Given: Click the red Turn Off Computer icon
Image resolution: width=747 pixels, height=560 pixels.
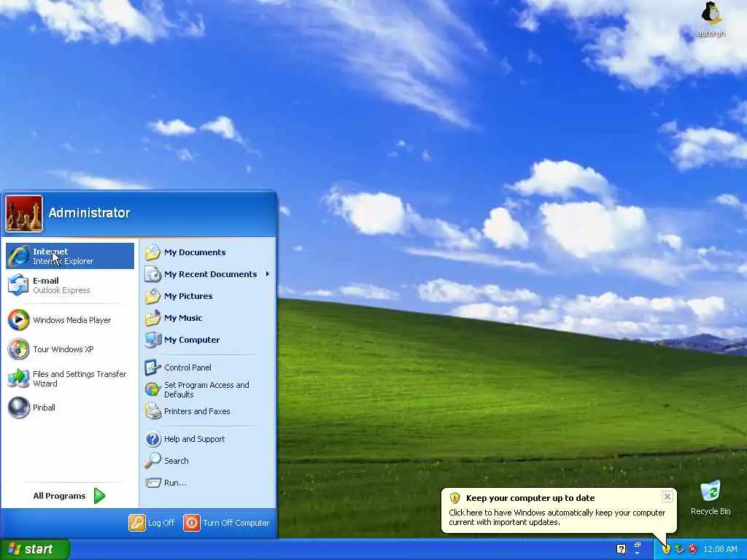Looking at the screenshot, I should pos(192,523).
